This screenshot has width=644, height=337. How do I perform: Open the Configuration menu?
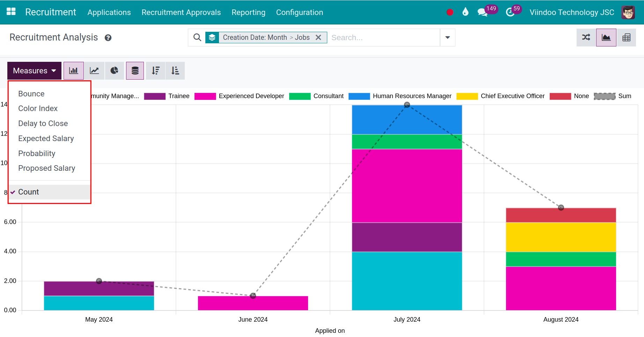point(299,12)
